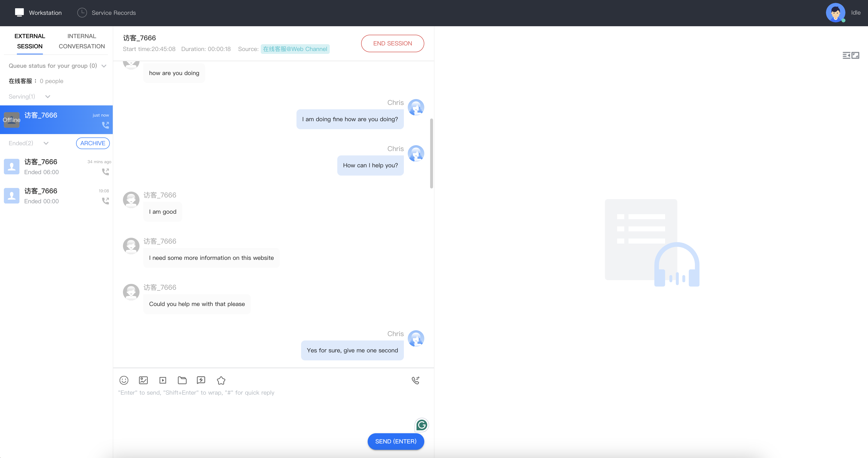Click the send image icon
Image resolution: width=868 pixels, height=458 pixels.
click(143, 380)
